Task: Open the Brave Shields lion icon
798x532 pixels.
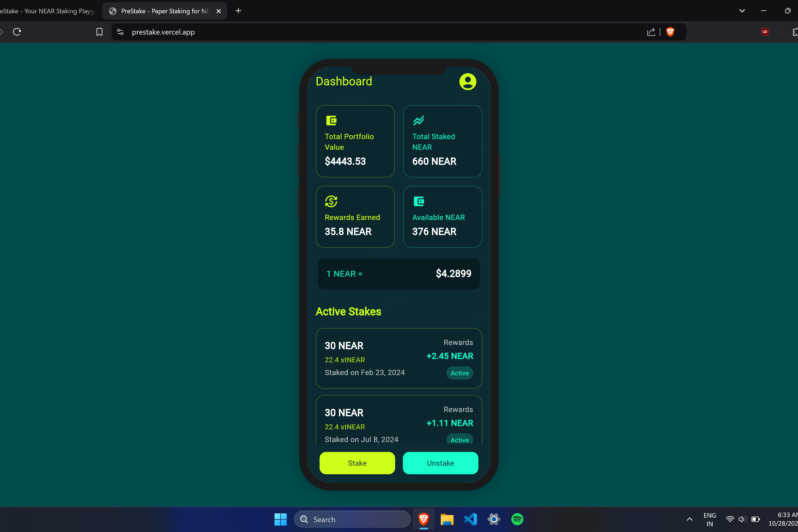Action: 670,32
